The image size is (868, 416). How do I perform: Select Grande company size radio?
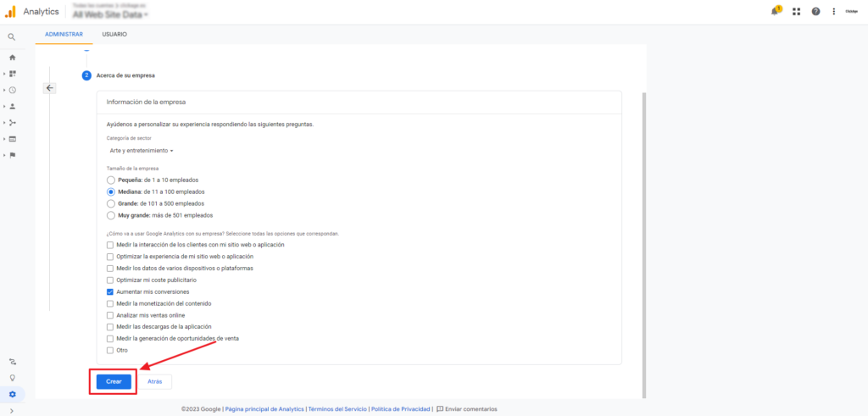(x=111, y=203)
